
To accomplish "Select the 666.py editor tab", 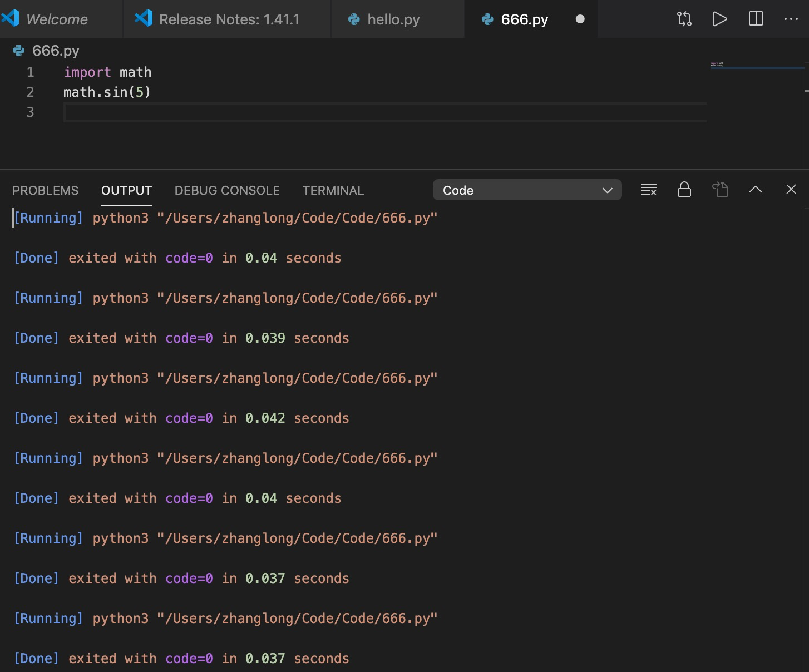I will (x=531, y=19).
